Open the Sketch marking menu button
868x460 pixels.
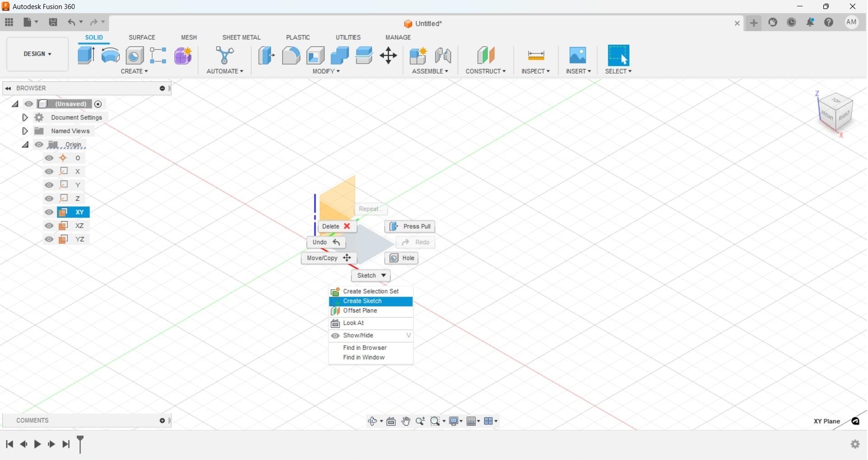tap(371, 276)
